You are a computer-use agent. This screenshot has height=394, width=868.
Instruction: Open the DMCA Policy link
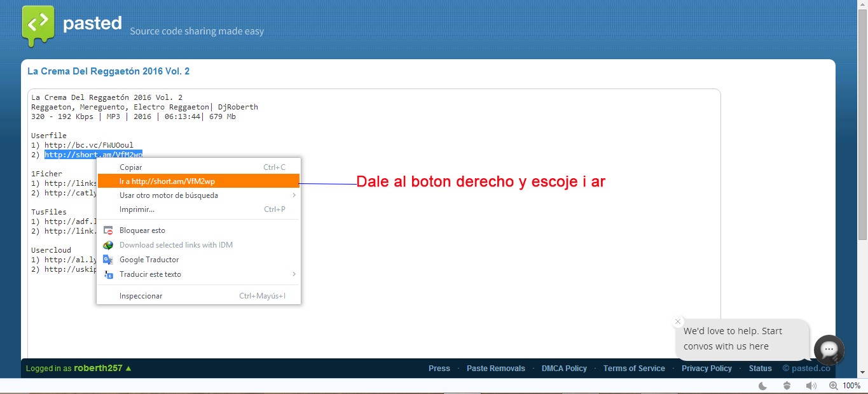click(x=563, y=368)
